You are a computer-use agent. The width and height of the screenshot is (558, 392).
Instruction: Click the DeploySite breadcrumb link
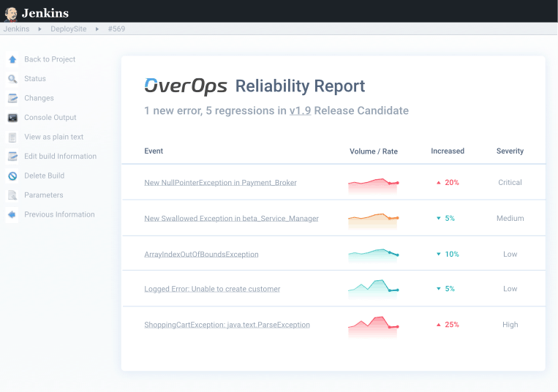tap(68, 29)
